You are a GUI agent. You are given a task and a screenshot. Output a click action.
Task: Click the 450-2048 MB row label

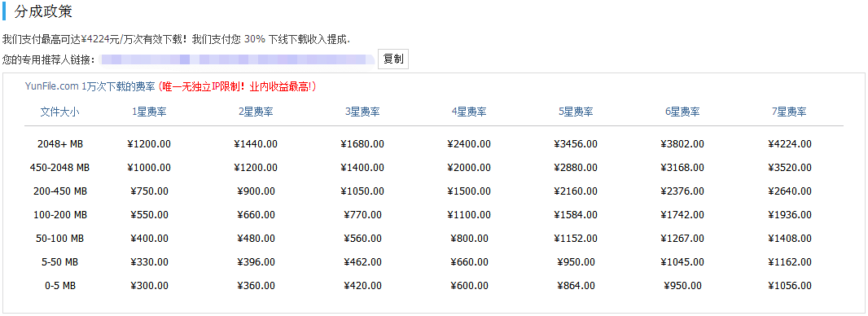coord(59,168)
